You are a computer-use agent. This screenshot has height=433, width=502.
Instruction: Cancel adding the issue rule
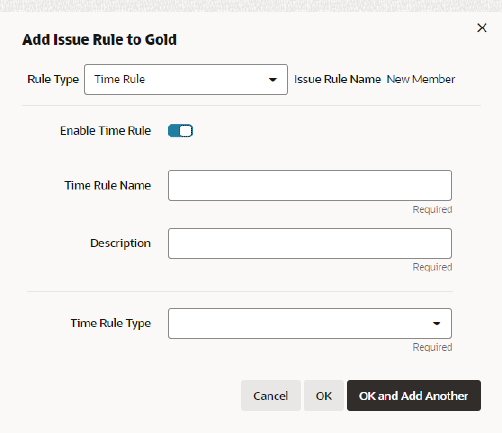pos(271,396)
